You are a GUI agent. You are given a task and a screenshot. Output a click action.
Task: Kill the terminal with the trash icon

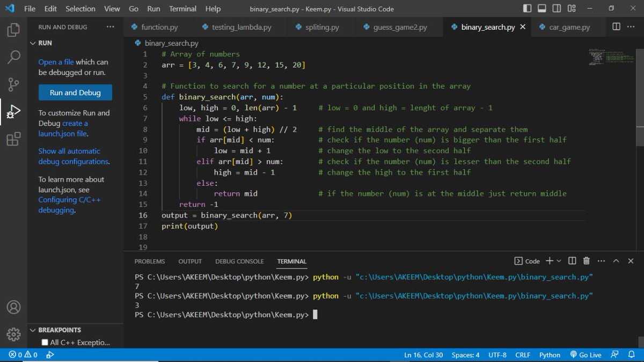[586, 260]
